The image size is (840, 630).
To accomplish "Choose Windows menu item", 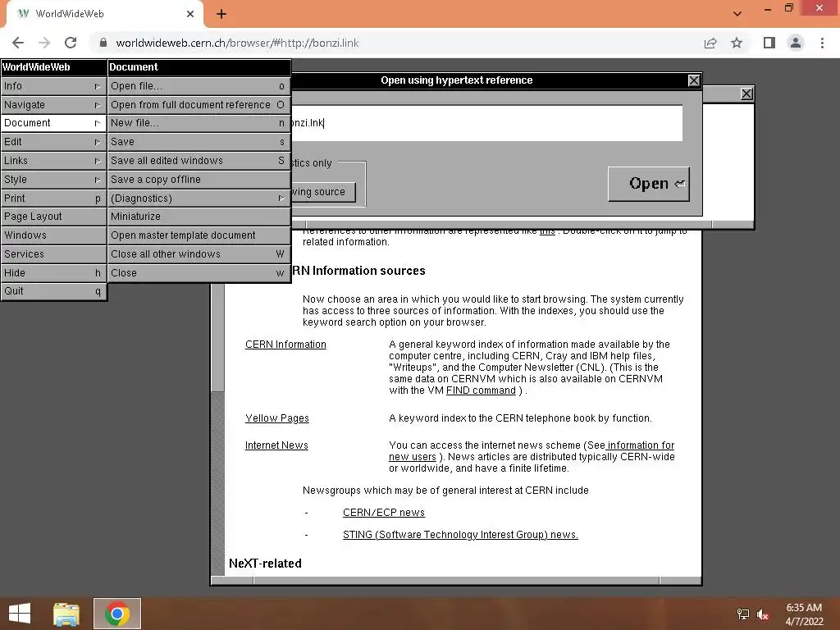I will pyautogui.click(x=53, y=235).
